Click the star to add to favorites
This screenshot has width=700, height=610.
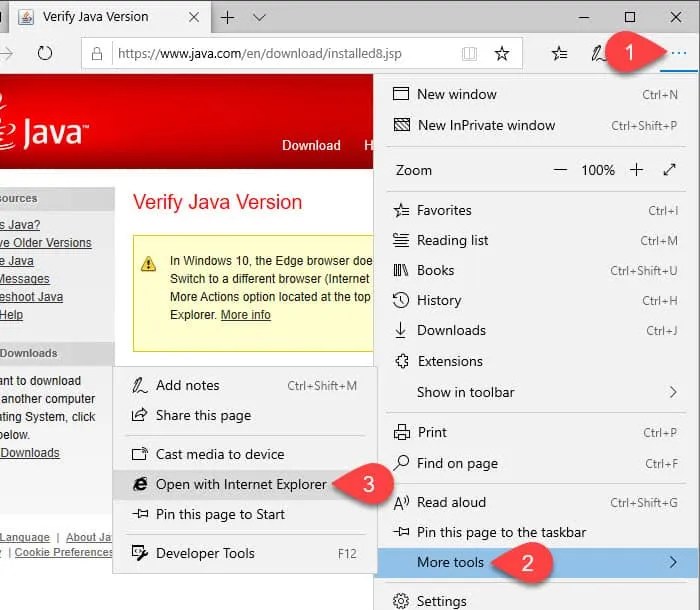click(502, 54)
